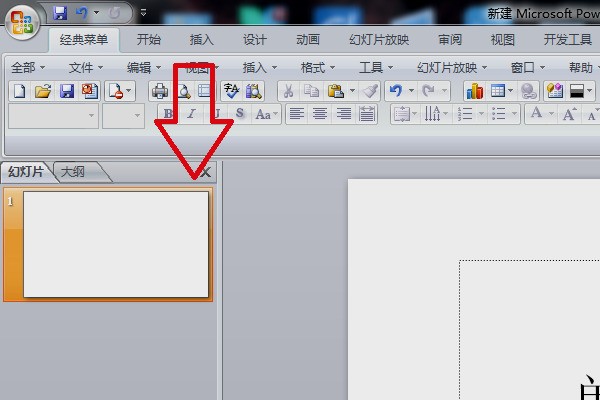Open the 文件 classic menu
The height and width of the screenshot is (400, 600).
pos(86,68)
